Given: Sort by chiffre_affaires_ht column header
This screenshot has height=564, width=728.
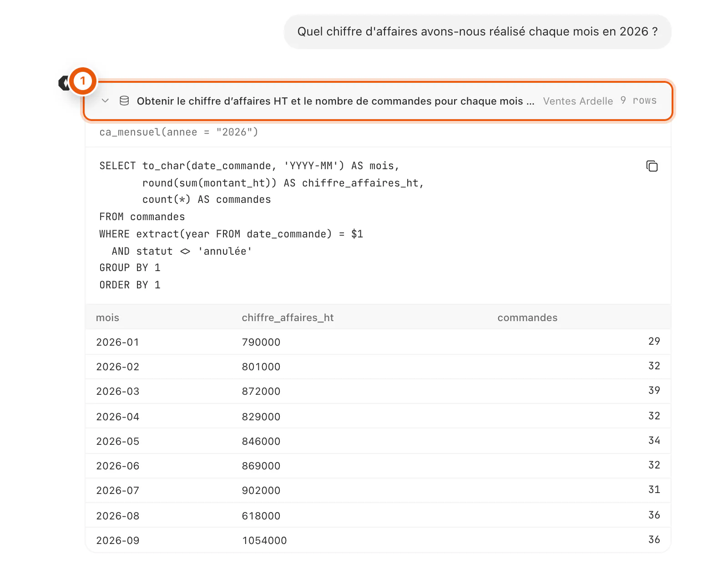Looking at the screenshot, I should 288,317.
